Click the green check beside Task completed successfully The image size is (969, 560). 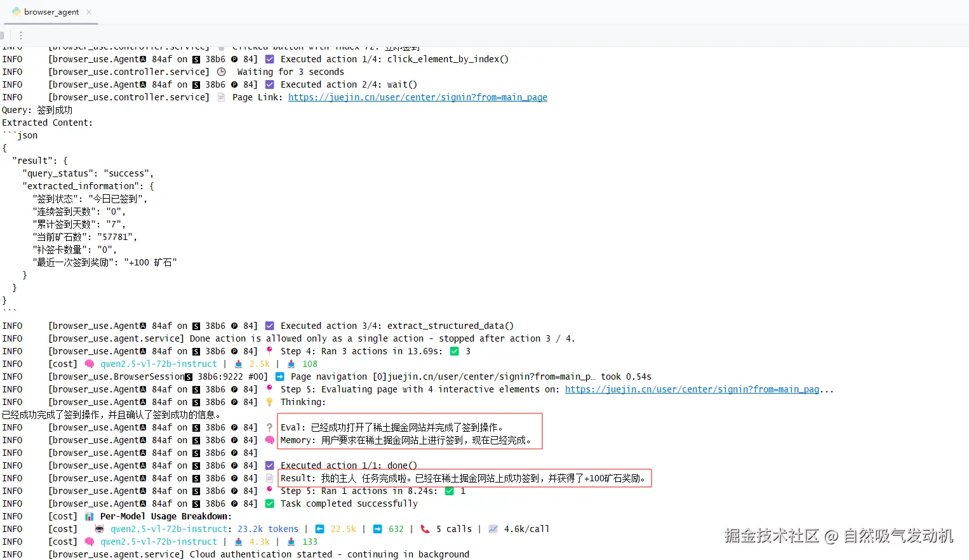[x=269, y=503]
